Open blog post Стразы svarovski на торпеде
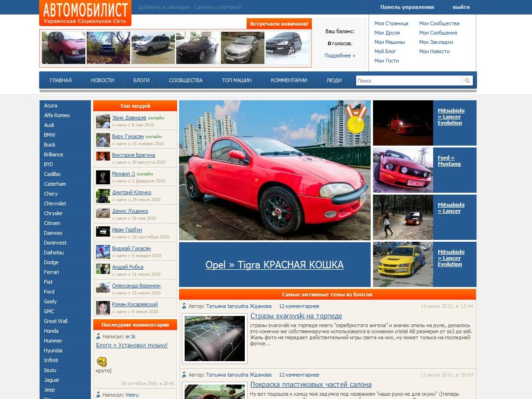 click(296, 316)
